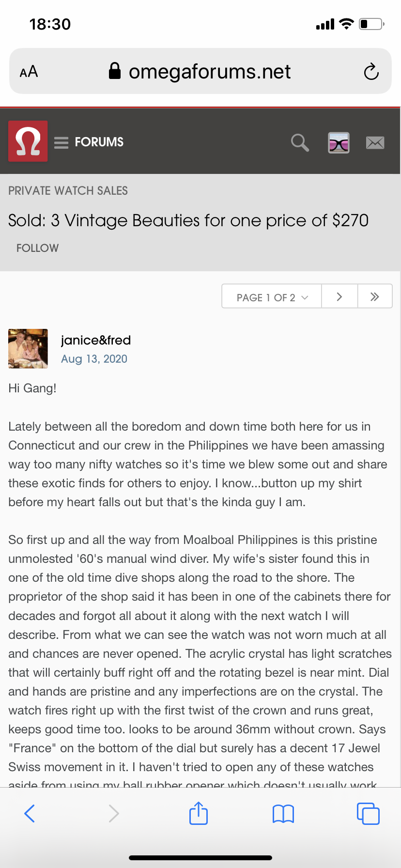Image resolution: width=401 pixels, height=868 pixels.
Task: Tap the Aug 13, 2020 post date
Action: [x=94, y=359]
